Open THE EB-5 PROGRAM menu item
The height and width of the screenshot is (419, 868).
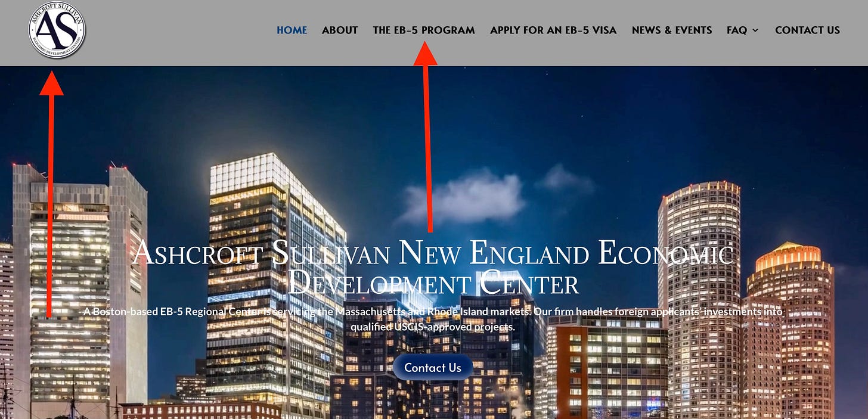click(x=424, y=30)
